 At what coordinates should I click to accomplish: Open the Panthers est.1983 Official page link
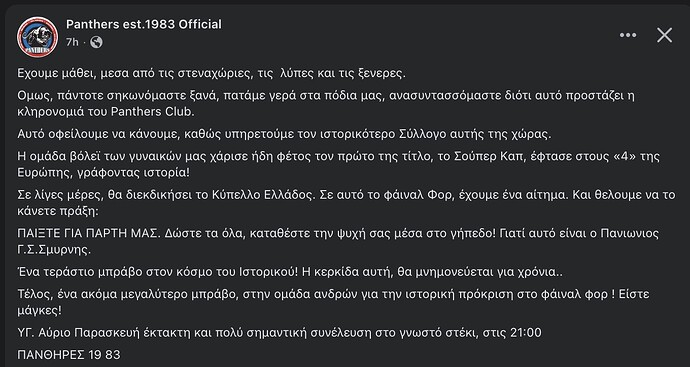coord(144,24)
